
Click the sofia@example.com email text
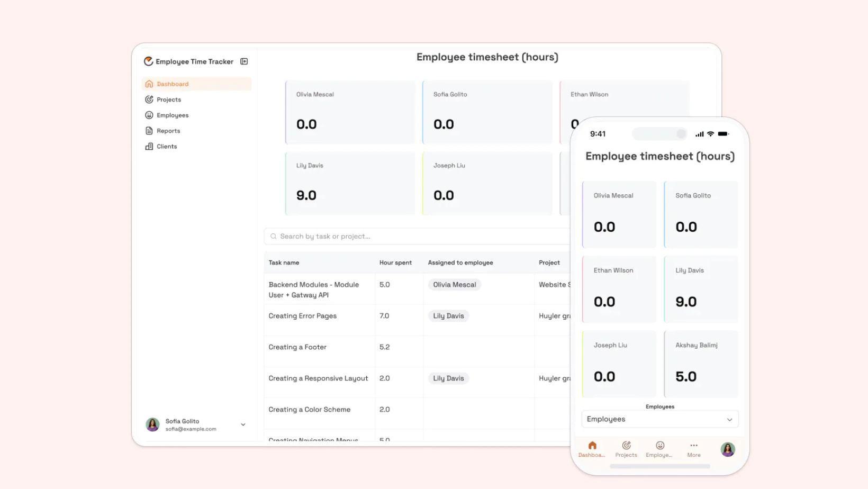[x=191, y=429]
